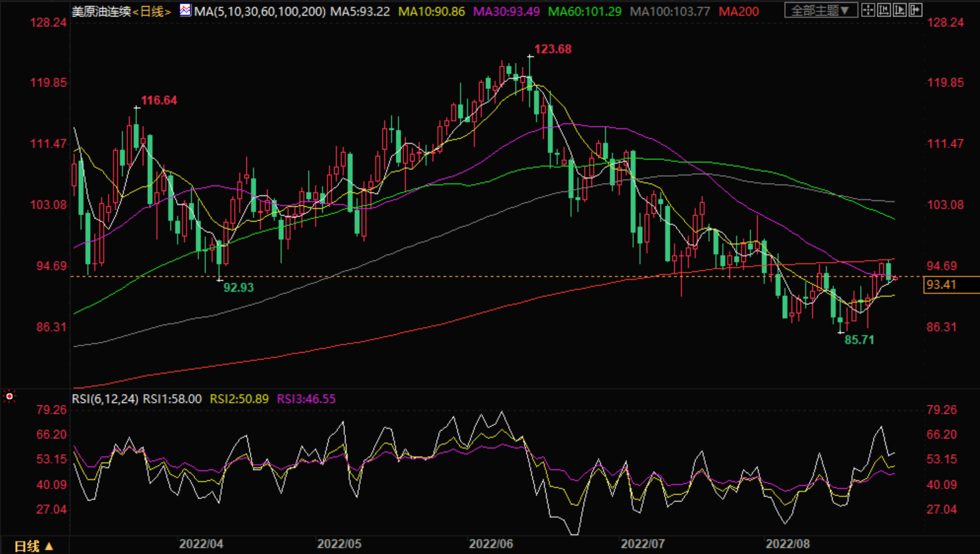The image size is (980, 554).
Task: Click the current price tag 93.41
Action: click(951, 285)
